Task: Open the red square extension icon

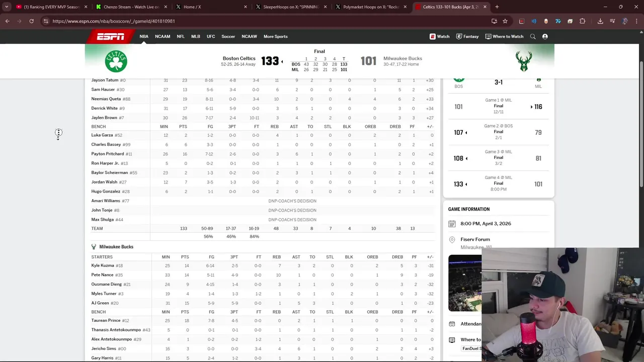Action: (x=522, y=21)
